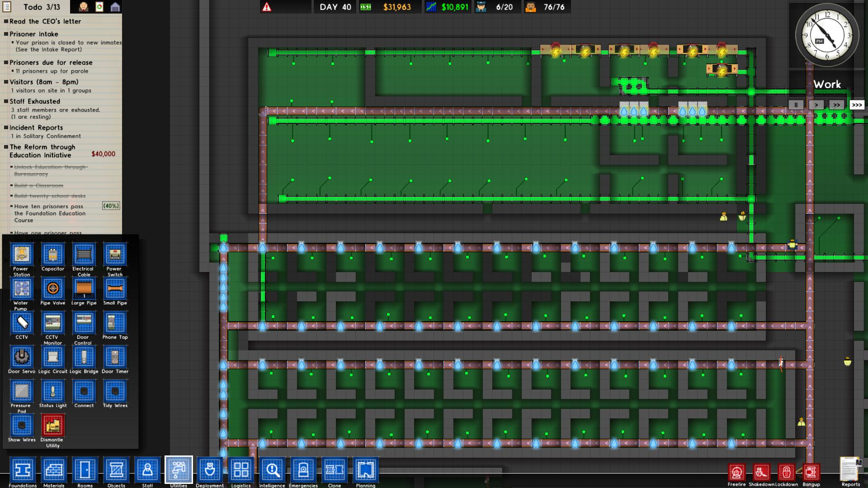
Task: Close the Utilities menu tab
Action: click(179, 470)
